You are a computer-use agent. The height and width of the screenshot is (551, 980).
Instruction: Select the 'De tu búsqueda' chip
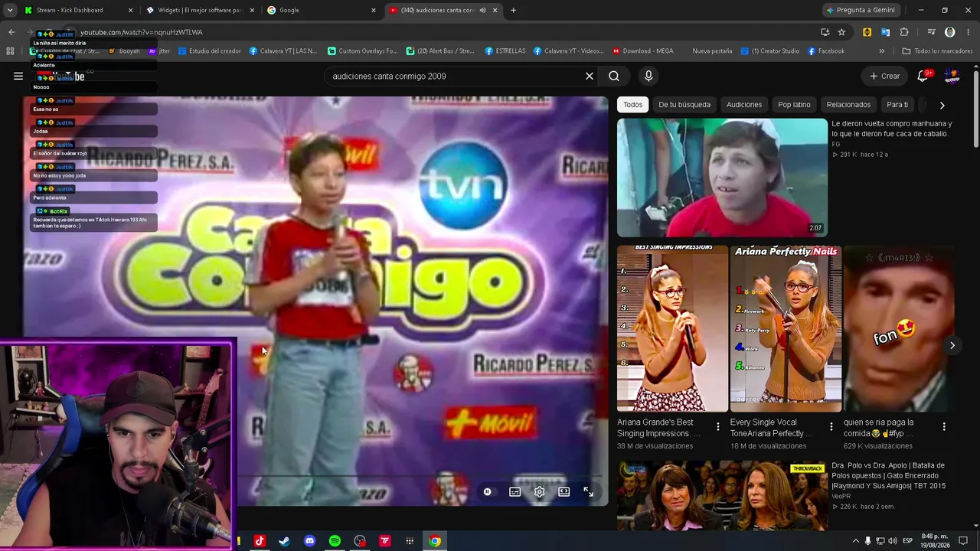point(684,105)
